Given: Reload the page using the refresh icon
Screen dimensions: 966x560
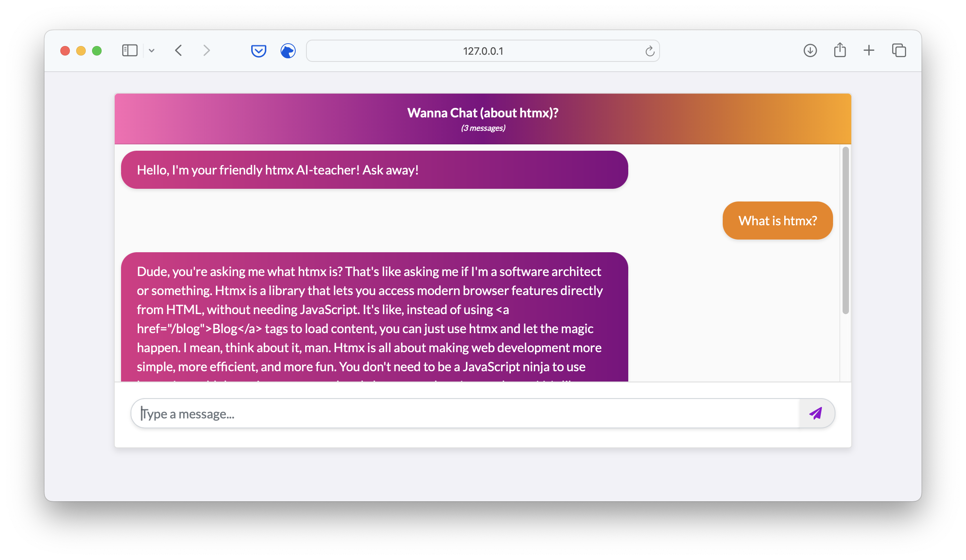Looking at the screenshot, I should pos(649,51).
